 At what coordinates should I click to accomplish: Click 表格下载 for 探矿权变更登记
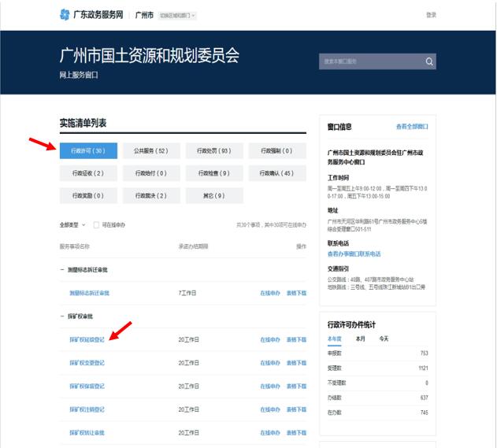[x=296, y=363]
